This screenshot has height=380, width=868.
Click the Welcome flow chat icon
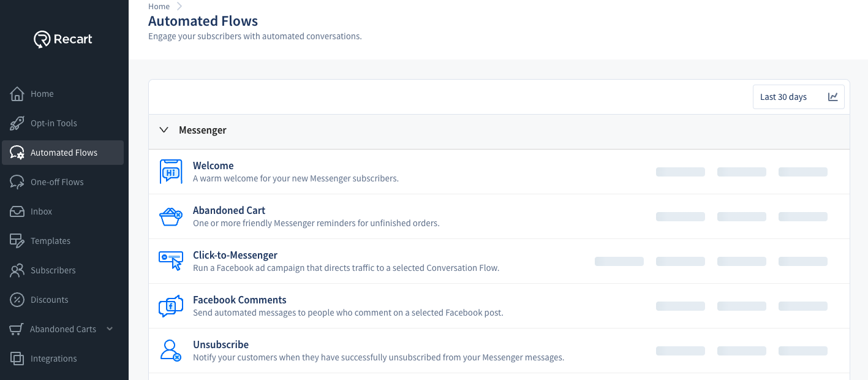[171, 172]
